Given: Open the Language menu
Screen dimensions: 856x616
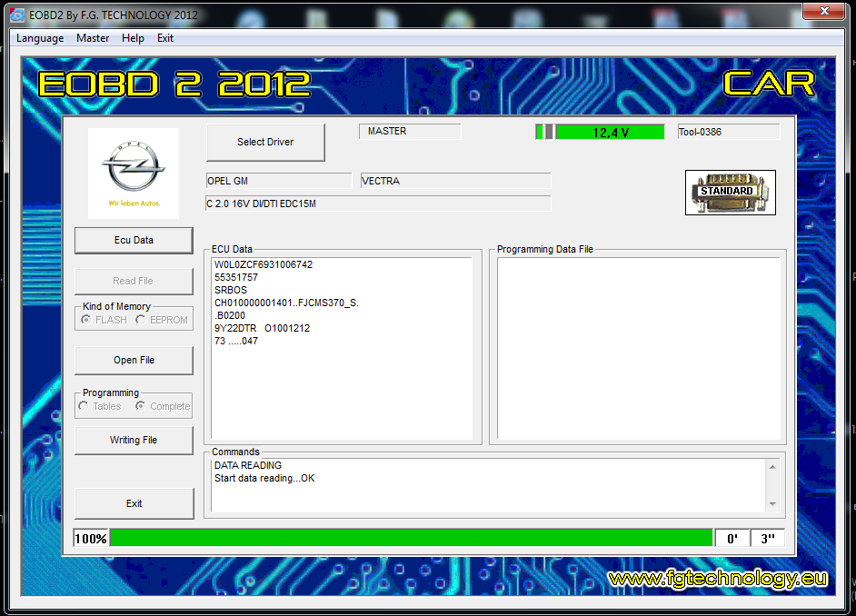Looking at the screenshot, I should [40, 38].
